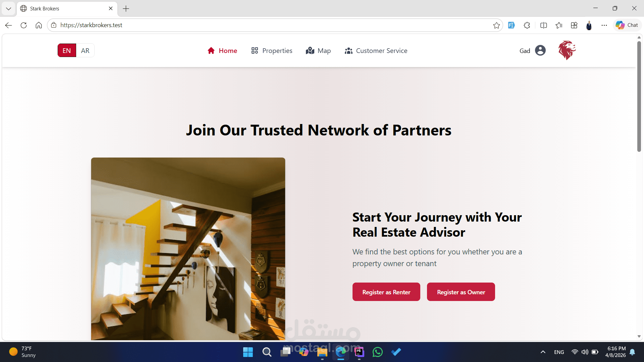The image size is (644, 362).
Task: Open the browser Settings and more menu
Action: 604,25
